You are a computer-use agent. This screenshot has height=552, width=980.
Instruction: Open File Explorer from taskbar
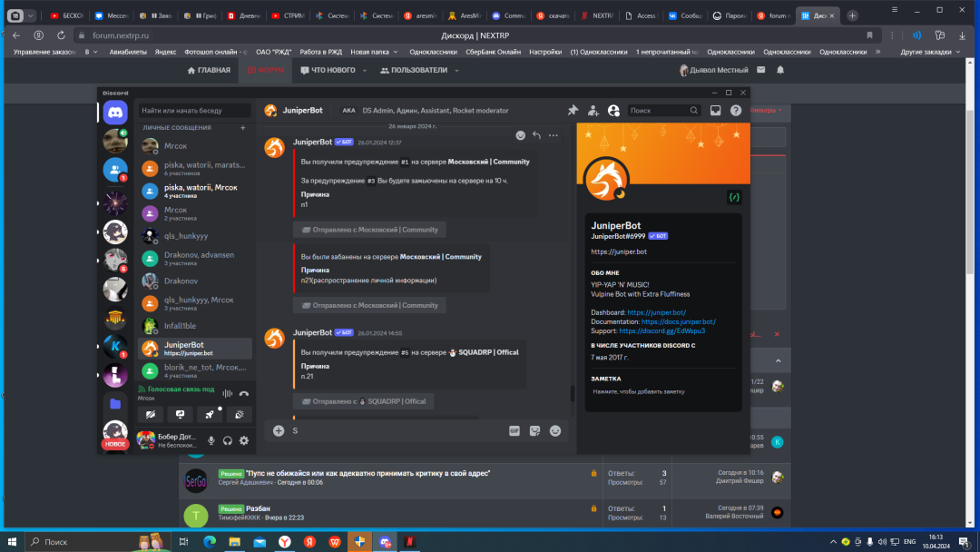(234, 542)
